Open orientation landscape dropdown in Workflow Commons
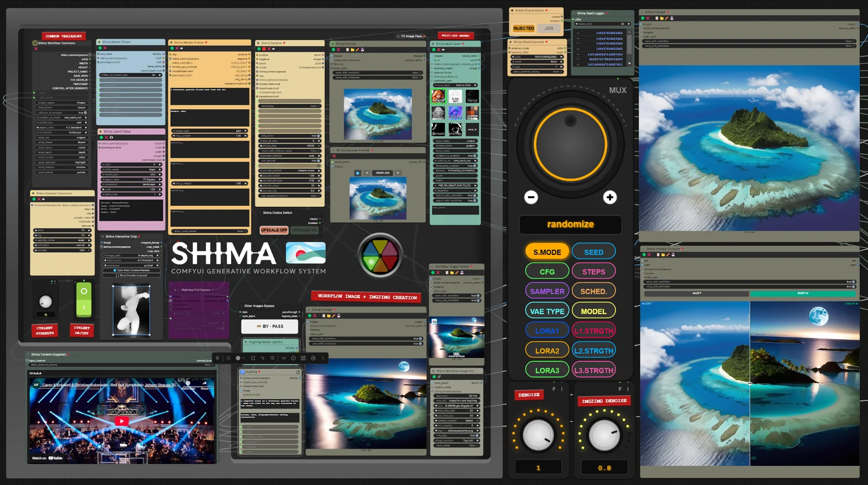Image resolution: width=868 pixels, height=485 pixels. 62,132
